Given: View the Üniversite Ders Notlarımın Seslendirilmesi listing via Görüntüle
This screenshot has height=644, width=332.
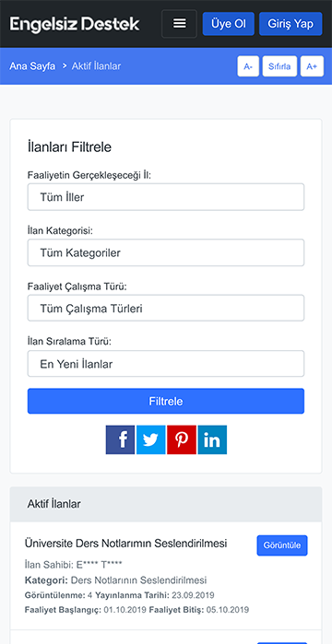Looking at the screenshot, I should pos(282,545).
